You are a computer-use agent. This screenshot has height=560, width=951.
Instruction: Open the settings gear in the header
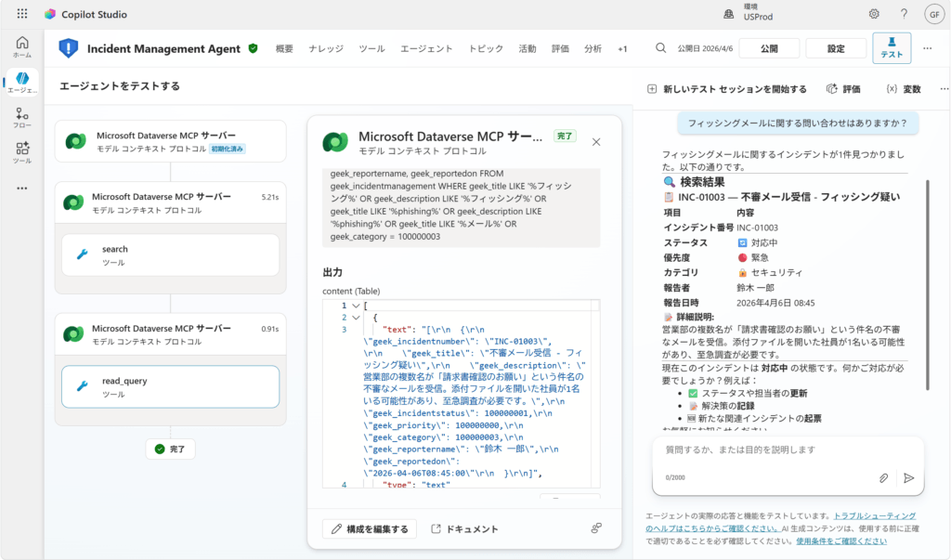click(x=874, y=14)
